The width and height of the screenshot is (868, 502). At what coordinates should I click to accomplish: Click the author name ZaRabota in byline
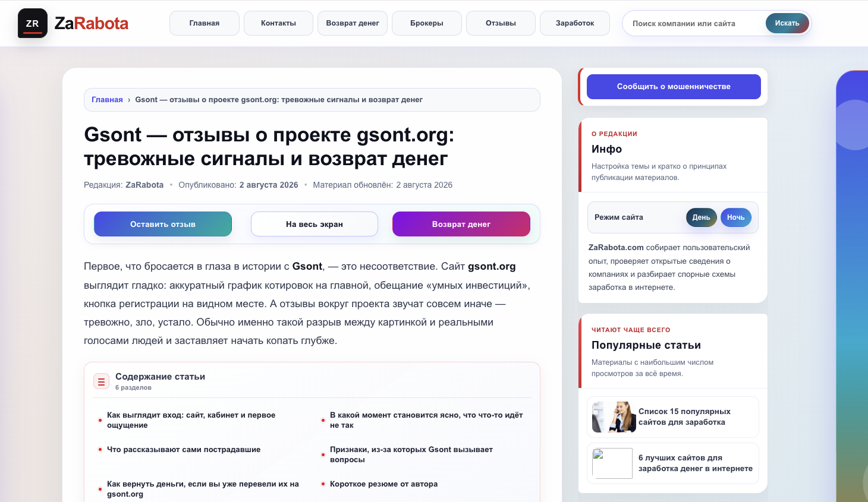click(x=144, y=185)
